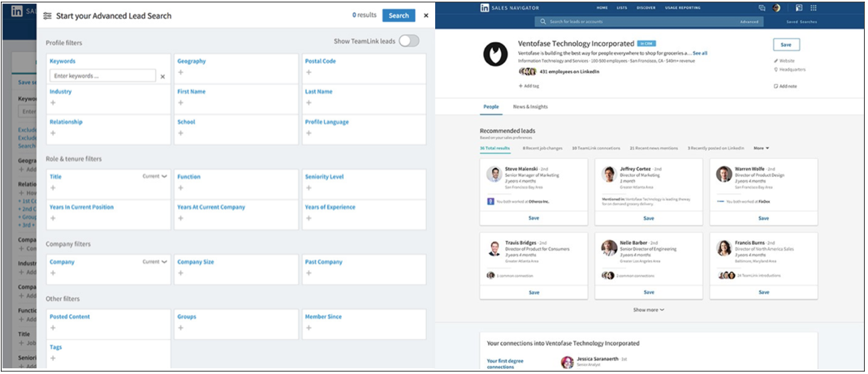Open the profile avatar in Sales Navigator header
Viewport: 868px width, 374px height.
[777, 8]
